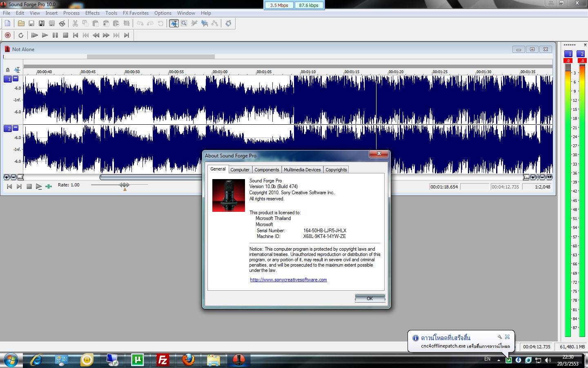Viewport: 588px width, 368px height.
Task: Select the Envelope tool
Action: pyautogui.click(x=215, y=23)
